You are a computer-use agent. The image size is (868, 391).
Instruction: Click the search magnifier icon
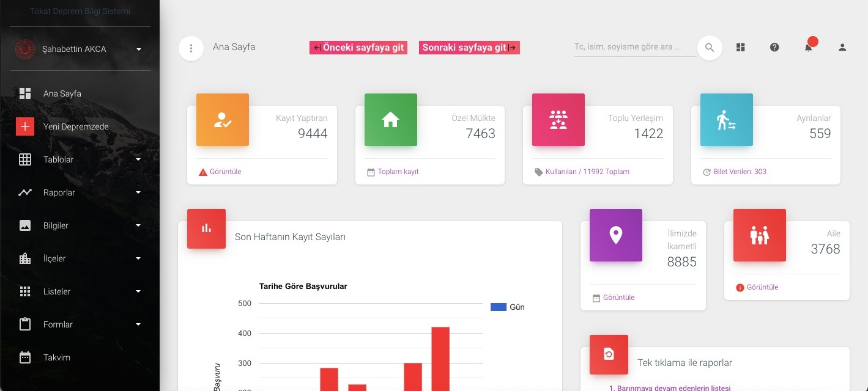710,47
